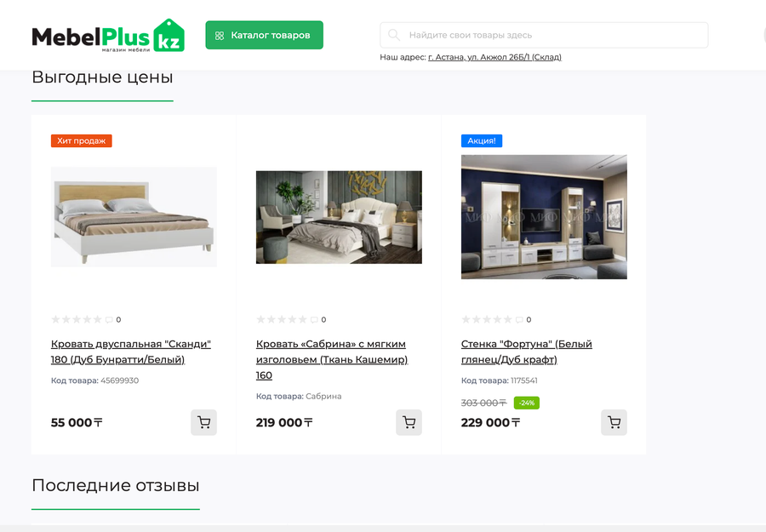This screenshot has width=766, height=532.
Task: Add Сканди bed to cart
Action: click(x=203, y=422)
